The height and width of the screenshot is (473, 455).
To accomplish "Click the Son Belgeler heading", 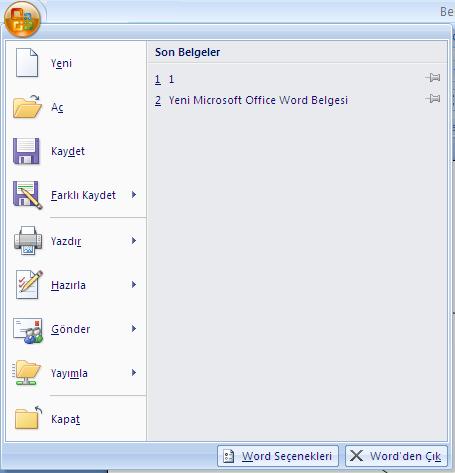I will tap(187, 52).
